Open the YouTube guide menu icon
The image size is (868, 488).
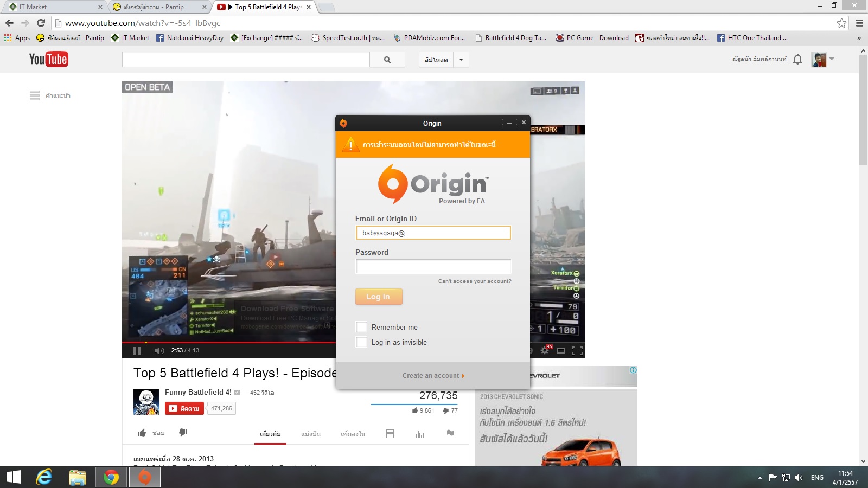[x=35, y=95]
